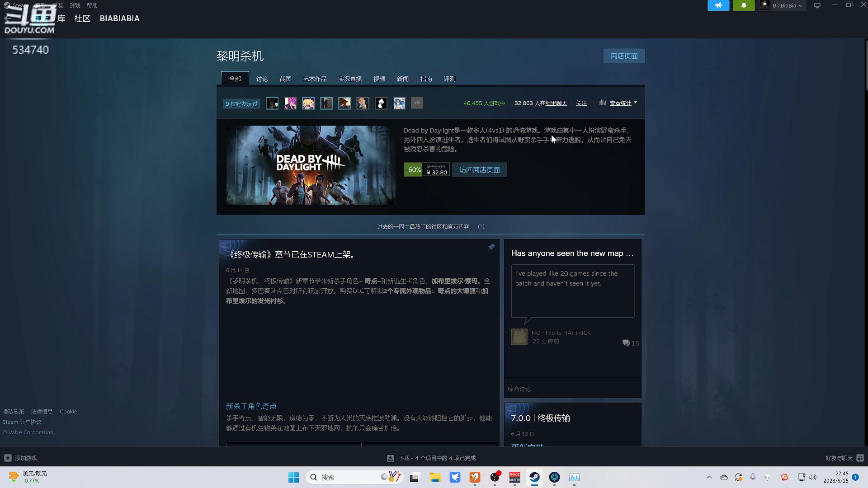Switch to the 指南 tab

(x=426, y=79)
